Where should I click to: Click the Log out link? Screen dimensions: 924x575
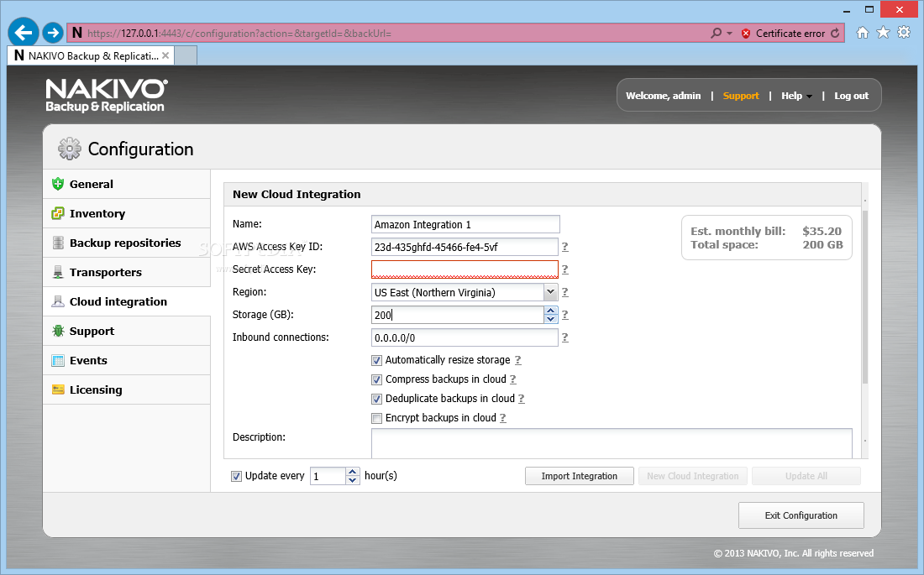point(851,96)
